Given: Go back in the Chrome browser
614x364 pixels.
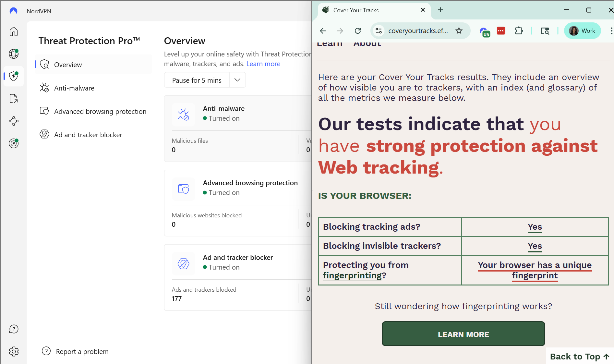Looking at the screenshot, I should (323, 31).
